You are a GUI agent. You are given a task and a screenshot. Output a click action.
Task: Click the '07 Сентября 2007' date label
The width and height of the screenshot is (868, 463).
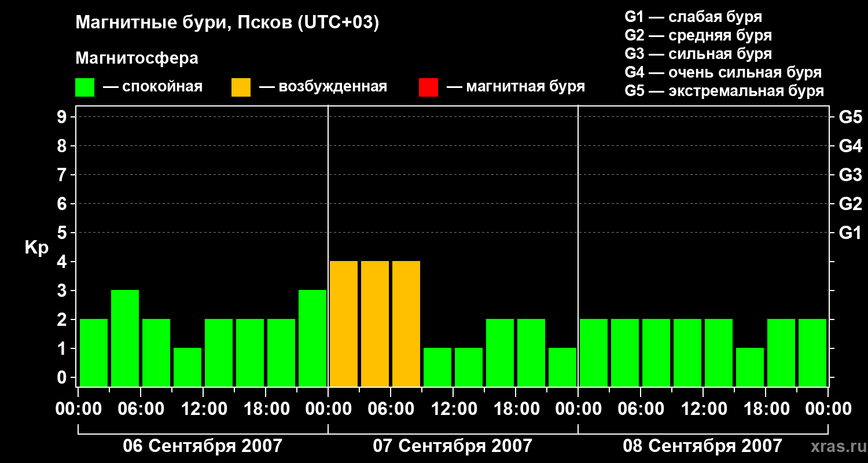(453, 446)
